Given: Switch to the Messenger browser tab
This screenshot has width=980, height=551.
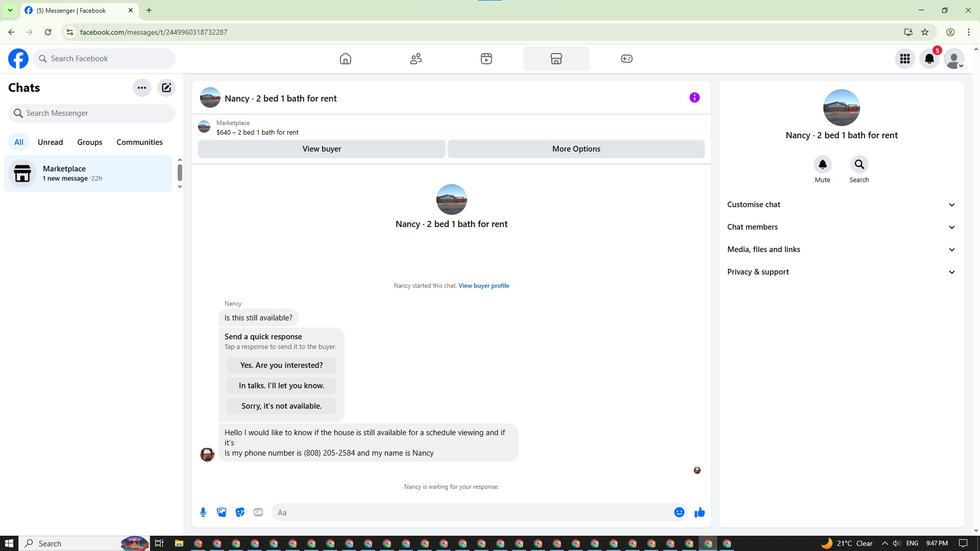Looking at the screenshot, I should [x=79, y=10].
